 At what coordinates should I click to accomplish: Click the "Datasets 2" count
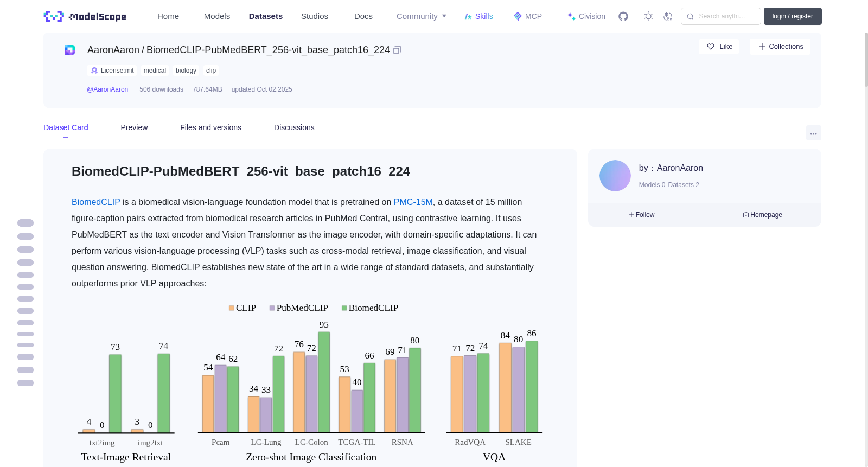tap(684, 185)
